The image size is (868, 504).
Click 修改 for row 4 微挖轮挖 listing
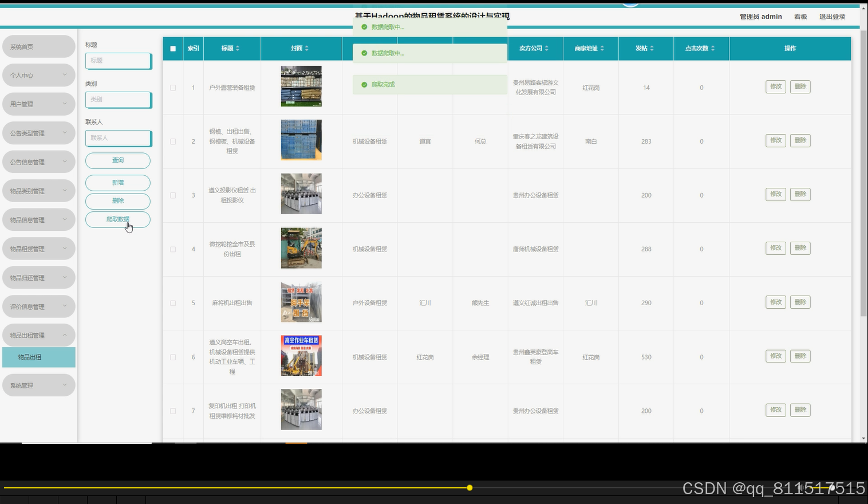776,248
